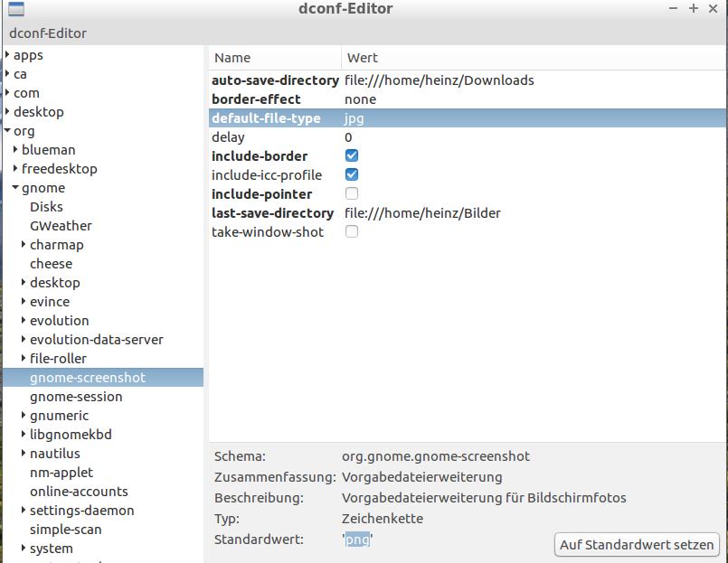
Task: Select desktop under the gnome node
Action: (55, 283)
